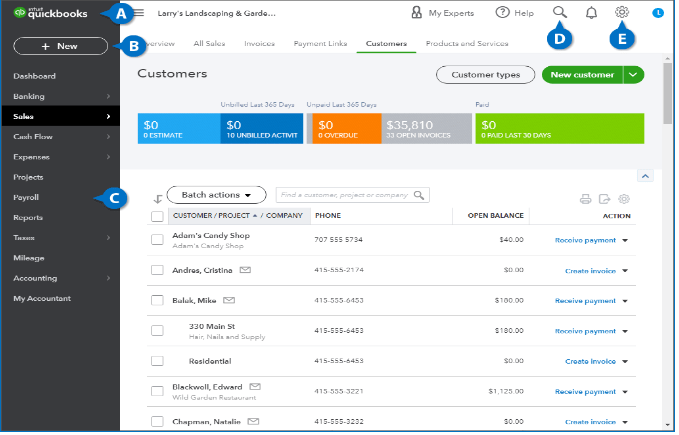Open the top search magnifier icon
This screenshot has height=435, width=679.
point(562,12)
